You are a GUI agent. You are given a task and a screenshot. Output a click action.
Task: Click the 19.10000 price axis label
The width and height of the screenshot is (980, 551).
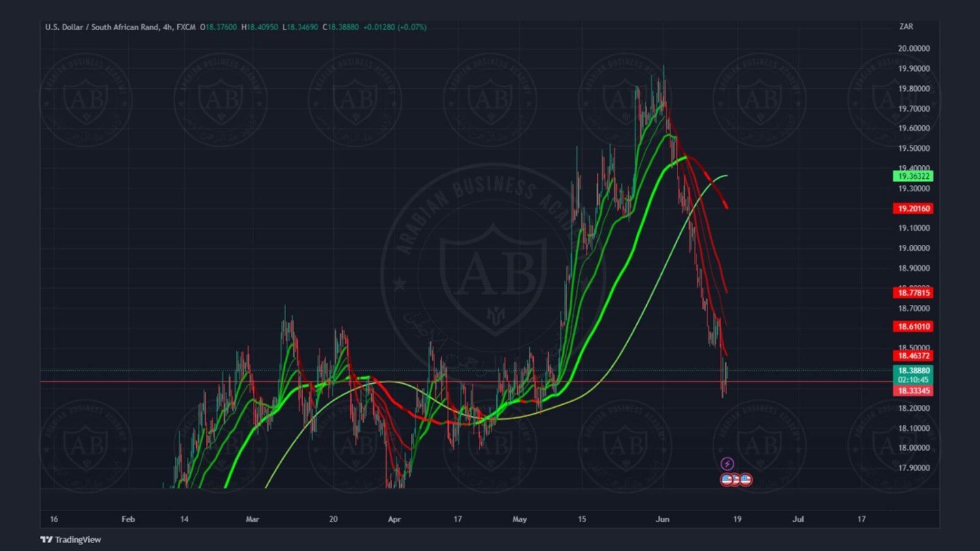pos(914,228)
